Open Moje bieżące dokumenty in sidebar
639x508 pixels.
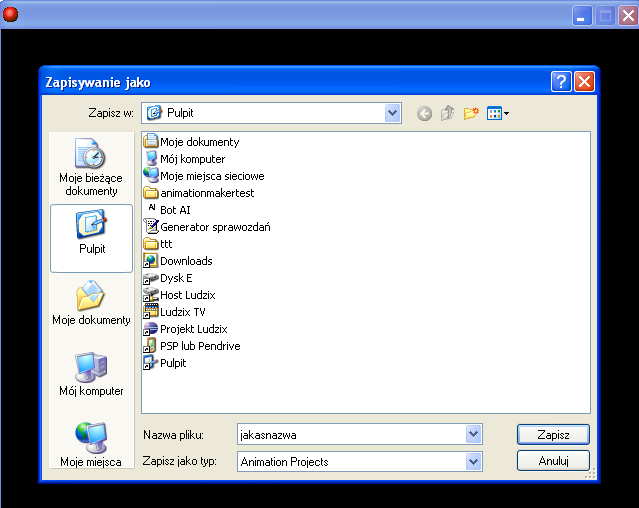click(91, 167)
